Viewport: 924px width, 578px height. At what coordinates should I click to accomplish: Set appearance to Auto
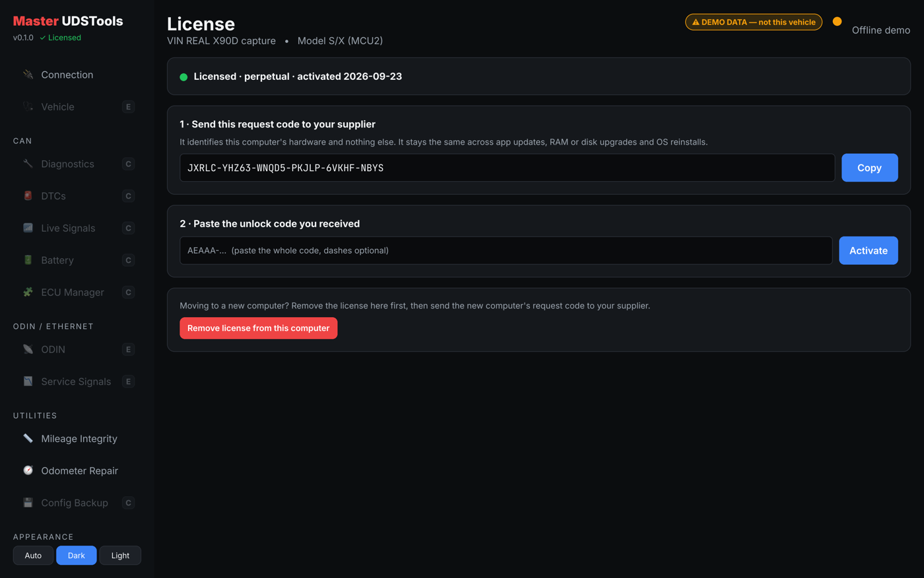33,556
